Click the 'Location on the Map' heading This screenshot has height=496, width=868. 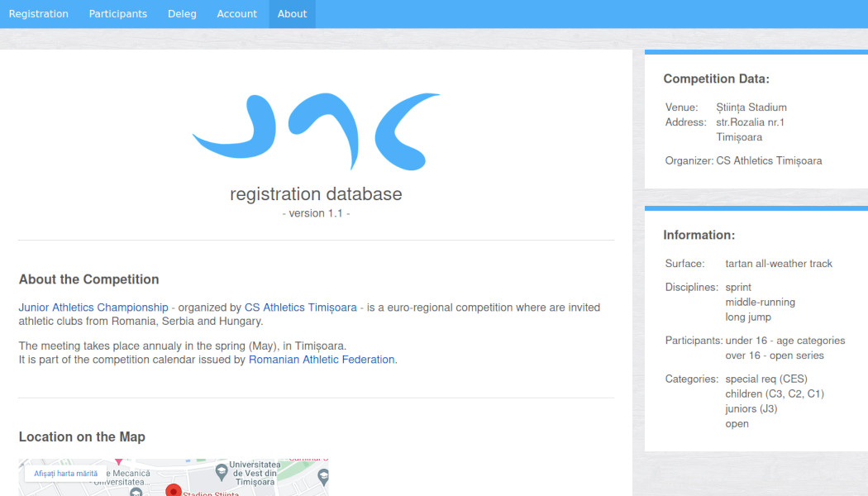tap(82, 436)
